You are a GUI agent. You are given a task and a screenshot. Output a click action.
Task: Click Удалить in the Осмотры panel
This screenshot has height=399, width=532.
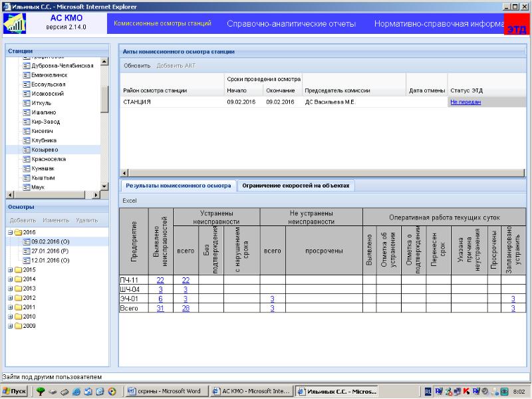[x=87, y=221]
